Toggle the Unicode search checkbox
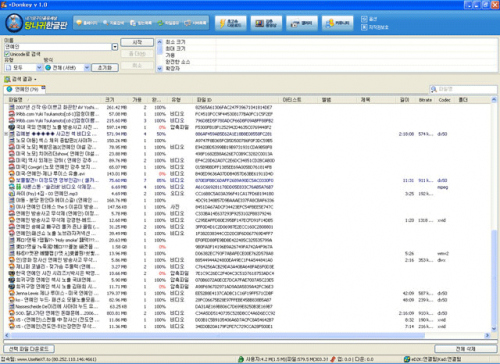The width and height of the screenshot is (500, 364). [7, 54]
